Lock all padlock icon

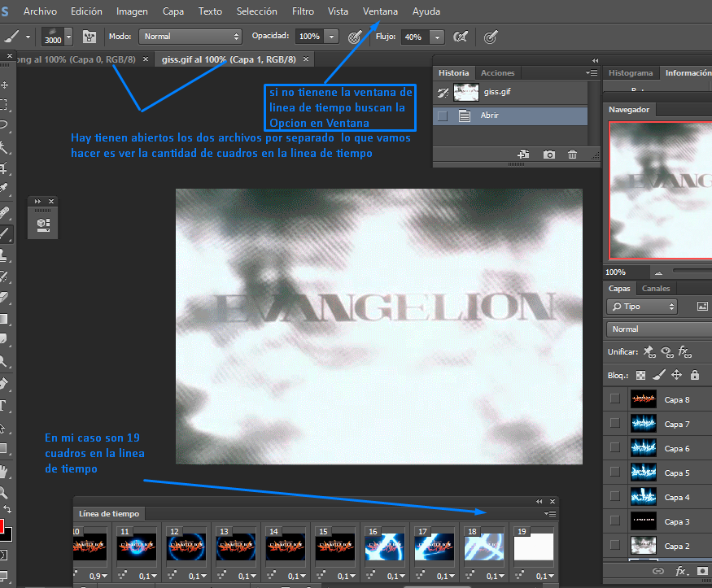(x=694, y=375)
